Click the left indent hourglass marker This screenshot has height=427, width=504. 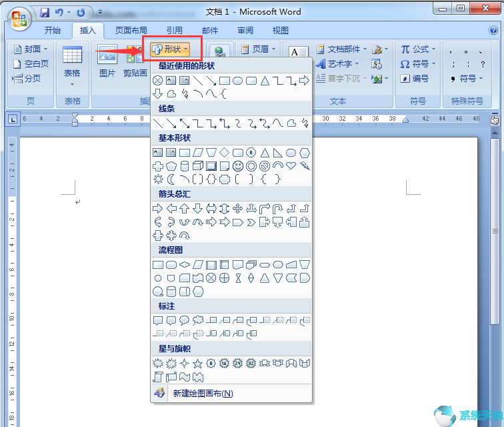tap(75, 119)
